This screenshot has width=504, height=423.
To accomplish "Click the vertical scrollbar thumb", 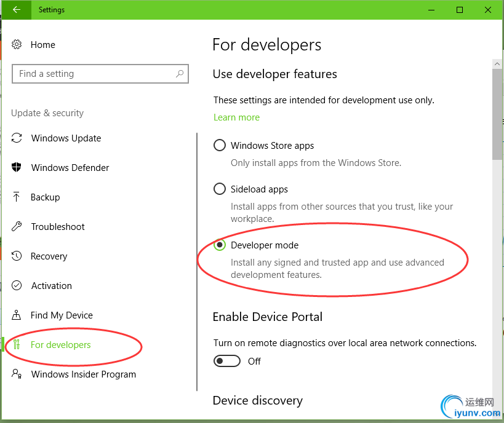I will [497, 114].
